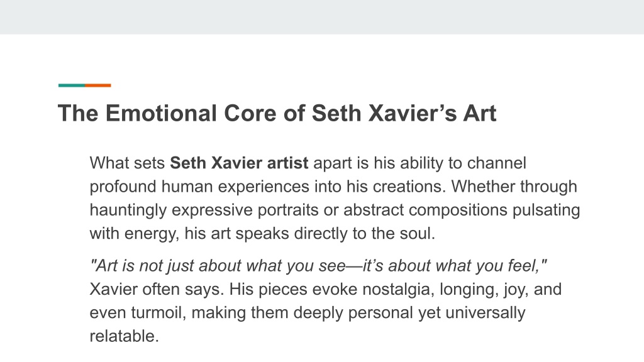Click the phrase 'abstract compositions pulsating'
Viewport: 644px width, 362px height.
(462, 210)
